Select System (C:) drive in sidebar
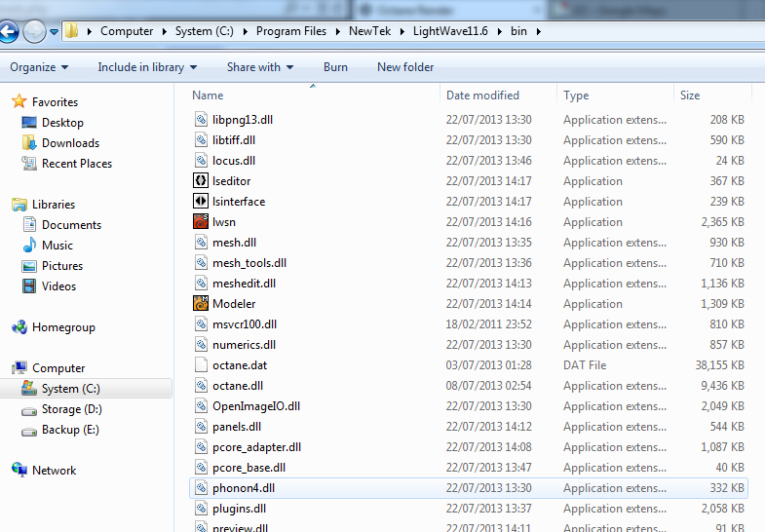Image resolution: width=765 pixels, height=532 pixels. click(x=86, y=389)
